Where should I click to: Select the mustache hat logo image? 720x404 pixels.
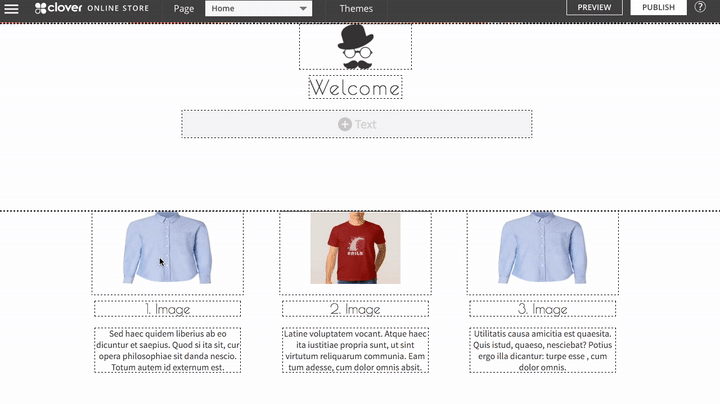(x=355, y=47)
